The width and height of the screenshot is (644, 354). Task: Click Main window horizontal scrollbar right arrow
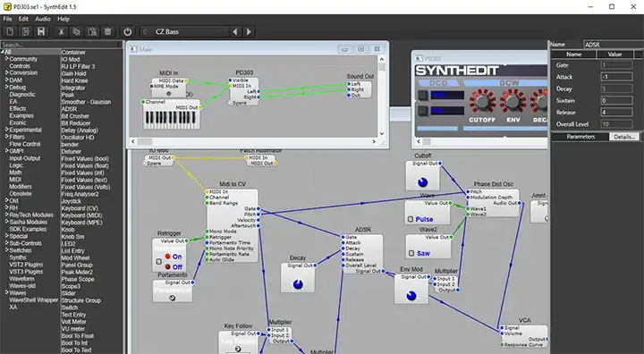[374, 141]
